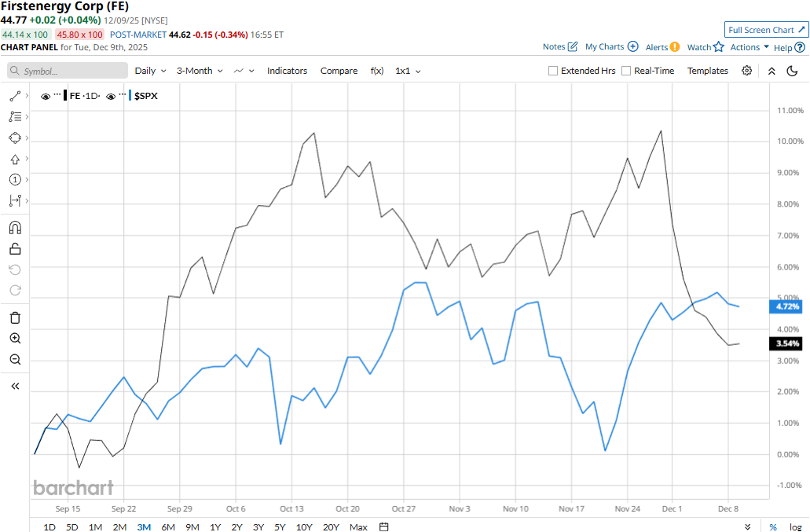Select the Max time range

(x=358, y=526)
